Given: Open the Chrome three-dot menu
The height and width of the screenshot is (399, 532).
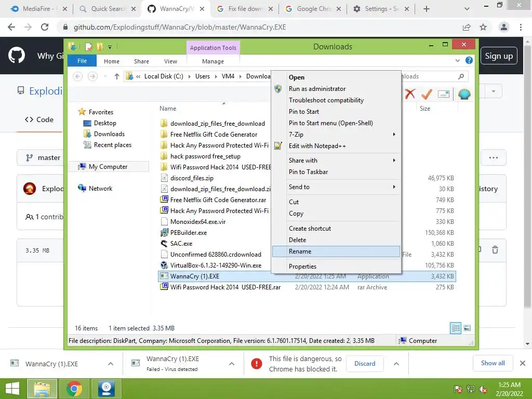Looking at the screenshot, I should coord(521,27).
